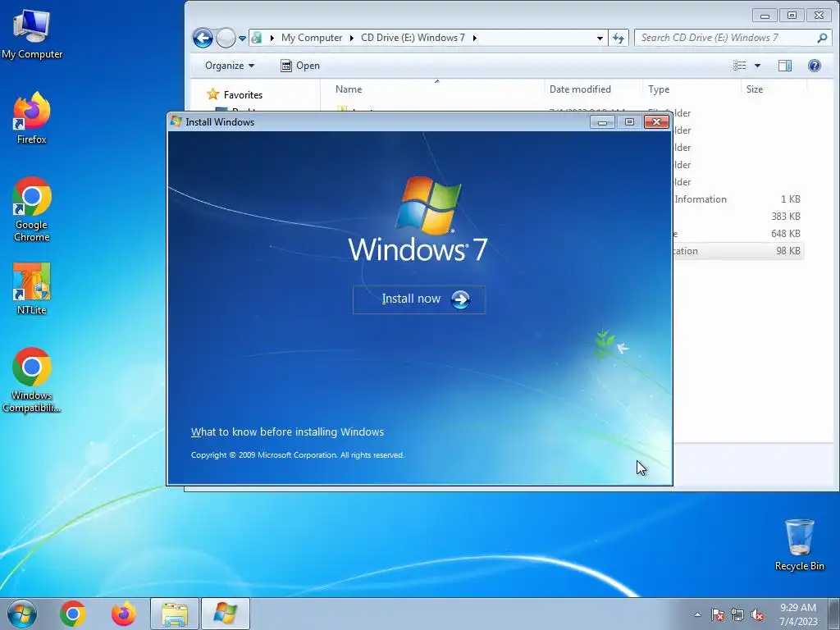Open the muted volume tray icon
The image size is (840, 630).
757,615
